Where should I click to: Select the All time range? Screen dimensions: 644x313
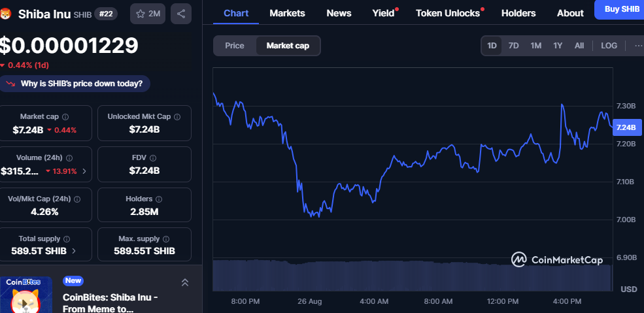pyautogui.click(x=579, y=46)
